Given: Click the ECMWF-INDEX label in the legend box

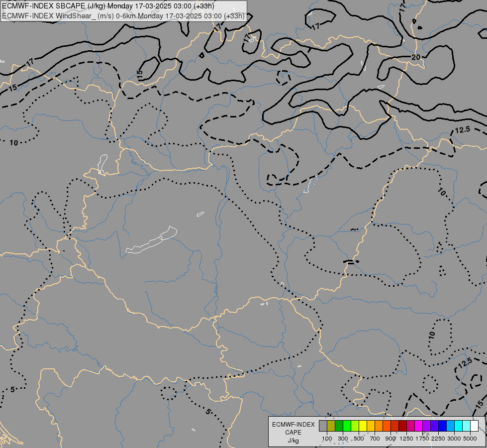Looking at the screenshot, I should [x=293, y=425].
